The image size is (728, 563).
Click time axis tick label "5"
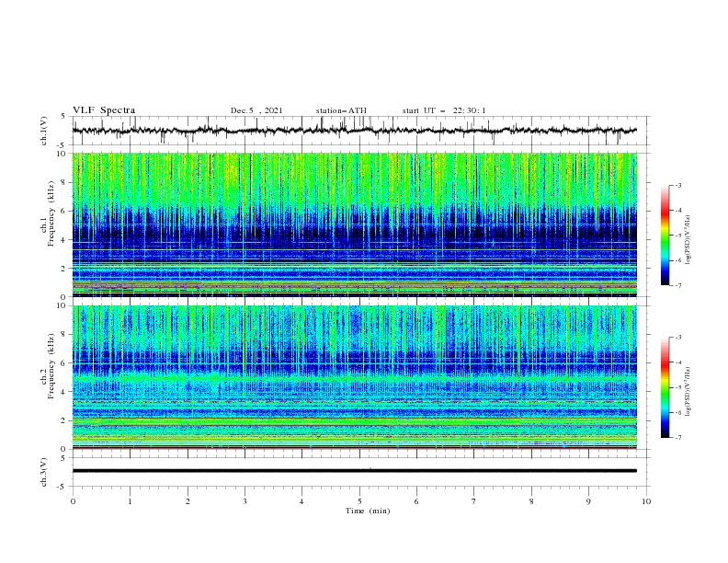tap(359, 501)
